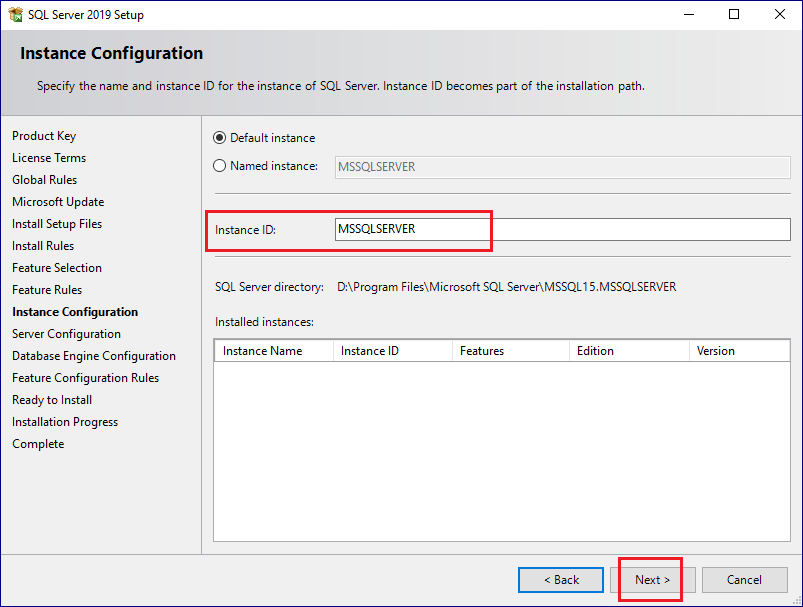Sort by Features column header
Screen dimensions: 803x607
pyautogui.click(x=511, y=351)
